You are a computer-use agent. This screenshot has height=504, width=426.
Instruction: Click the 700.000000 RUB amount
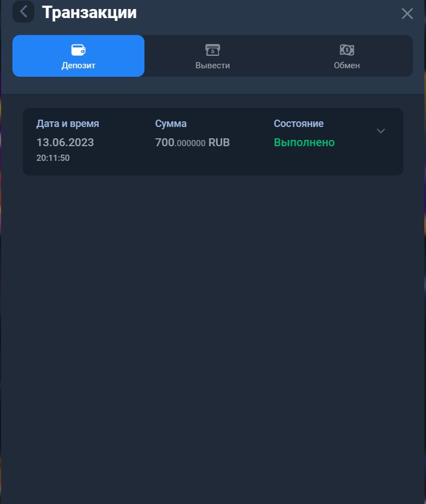(192, 142)
